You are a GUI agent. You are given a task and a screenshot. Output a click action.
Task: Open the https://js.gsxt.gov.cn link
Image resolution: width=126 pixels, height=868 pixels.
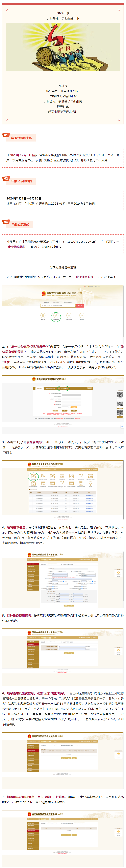coord(80,242)
